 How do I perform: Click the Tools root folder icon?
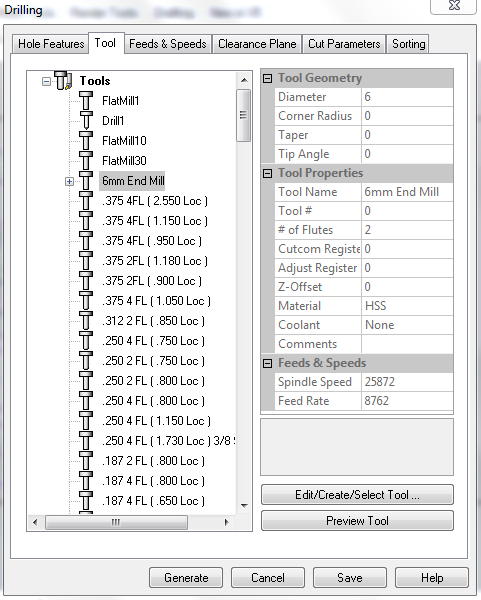[63, 80]
